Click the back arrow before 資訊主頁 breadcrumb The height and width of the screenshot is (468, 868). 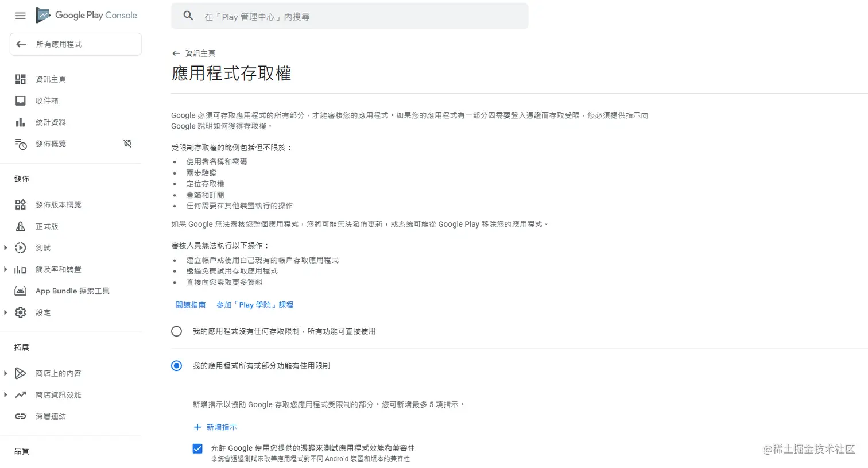pos(176,53)
